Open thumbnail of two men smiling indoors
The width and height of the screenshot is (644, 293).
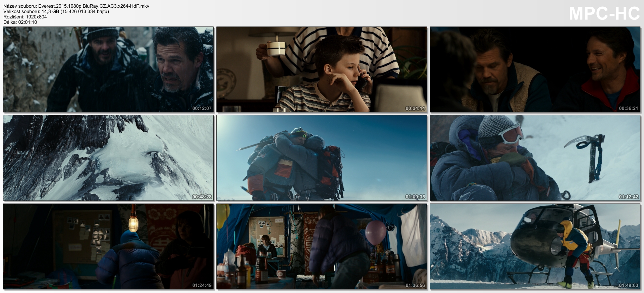click(x=535, y=69)
